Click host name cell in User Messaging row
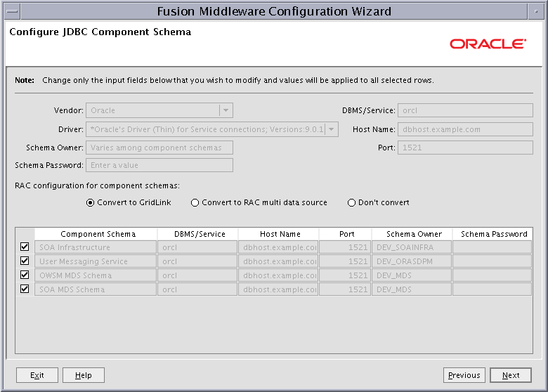The image size is (548, 392). point(278,261)
